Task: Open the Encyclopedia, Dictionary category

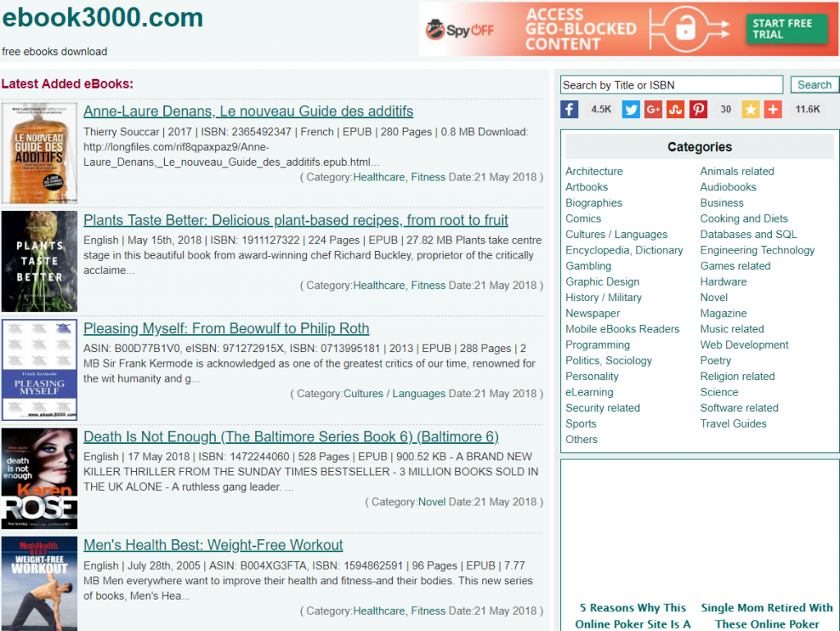Action: pos(624,250)
